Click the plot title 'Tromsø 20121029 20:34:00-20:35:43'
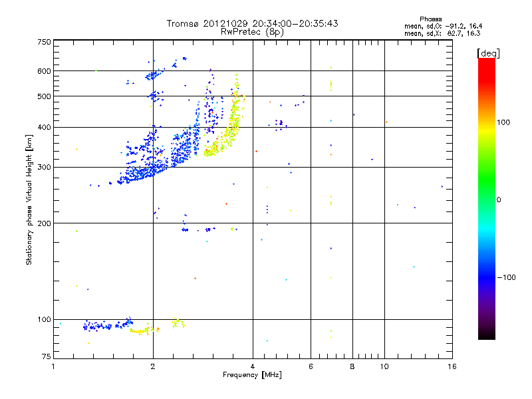 pyautogui.click(x=252, y=23)
